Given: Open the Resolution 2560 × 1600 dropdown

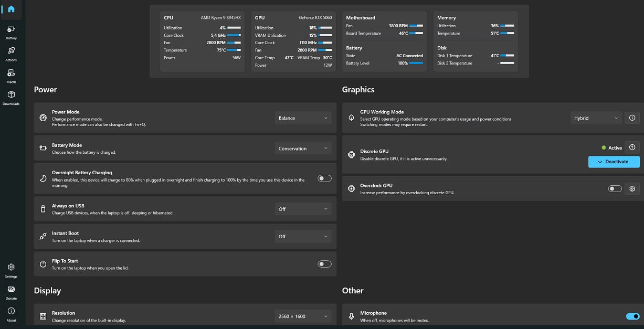Looking at the screenshot, I should click(303, 316).
